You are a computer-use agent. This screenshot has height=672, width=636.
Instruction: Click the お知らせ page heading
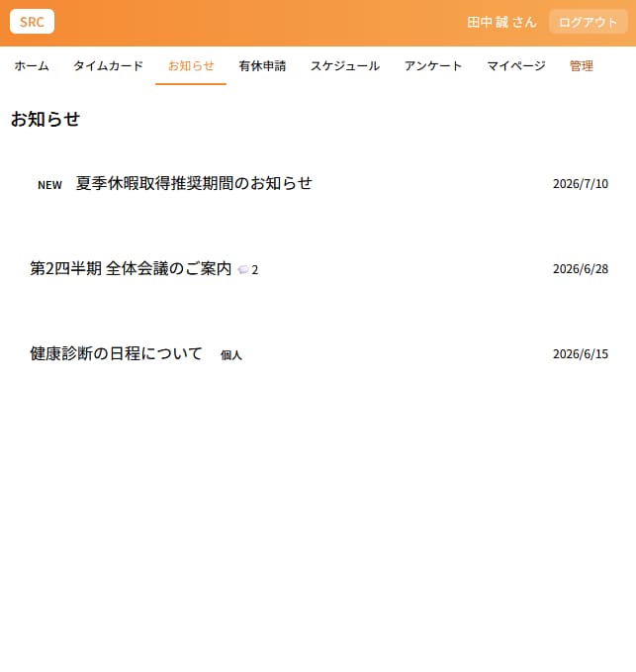coord(45,119)
